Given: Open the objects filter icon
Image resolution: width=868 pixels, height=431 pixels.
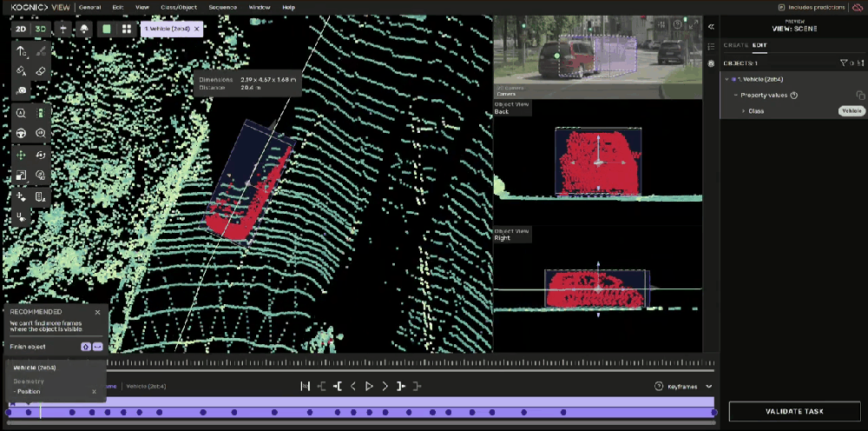Looking at the screenshot, I should pos(844,63).
